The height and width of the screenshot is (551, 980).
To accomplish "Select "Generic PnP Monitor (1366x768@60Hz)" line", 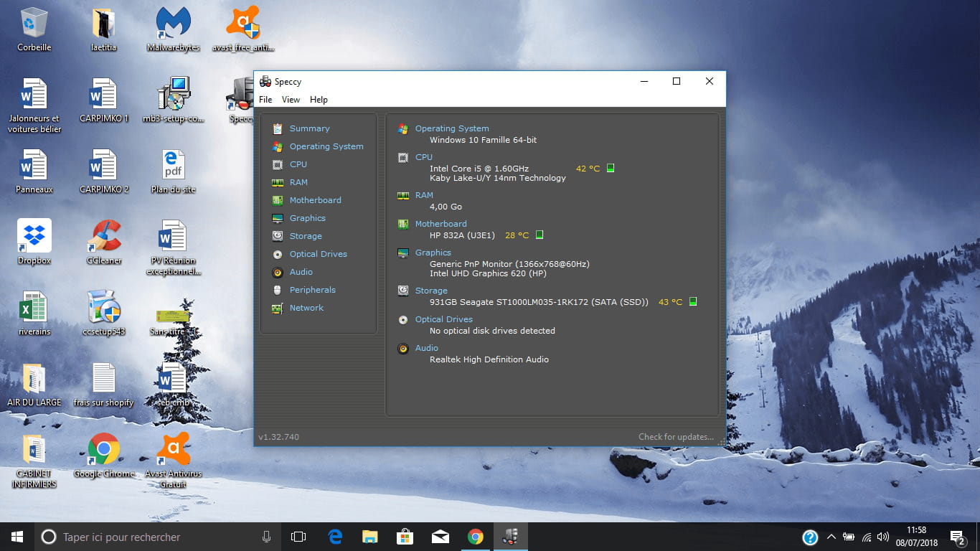I will pyautogui.click(x=509, y=264).
